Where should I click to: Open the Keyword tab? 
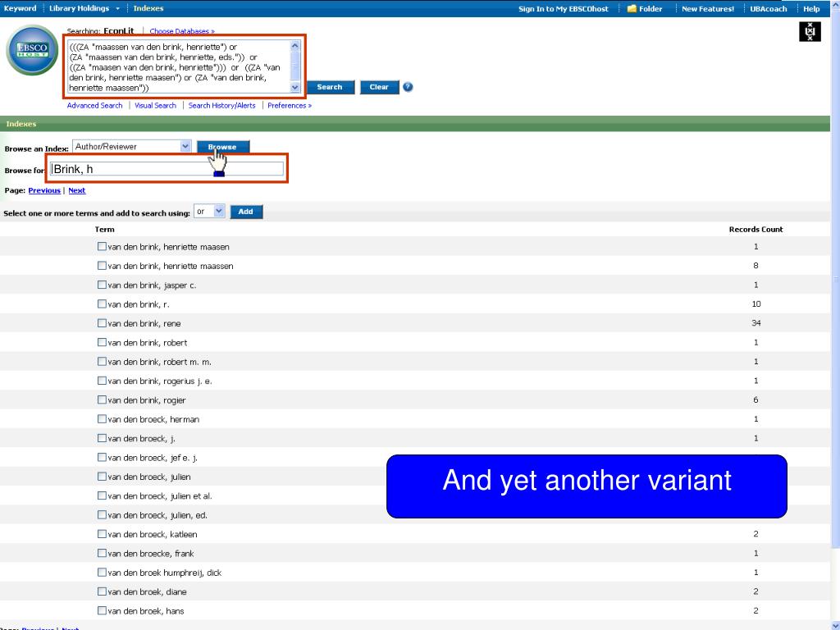[x=20, y=8]
